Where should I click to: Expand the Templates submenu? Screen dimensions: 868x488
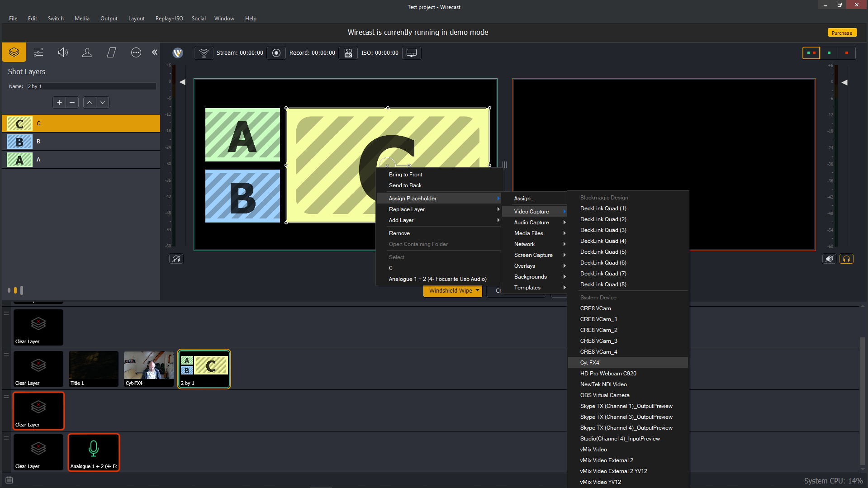pos(534,288)
